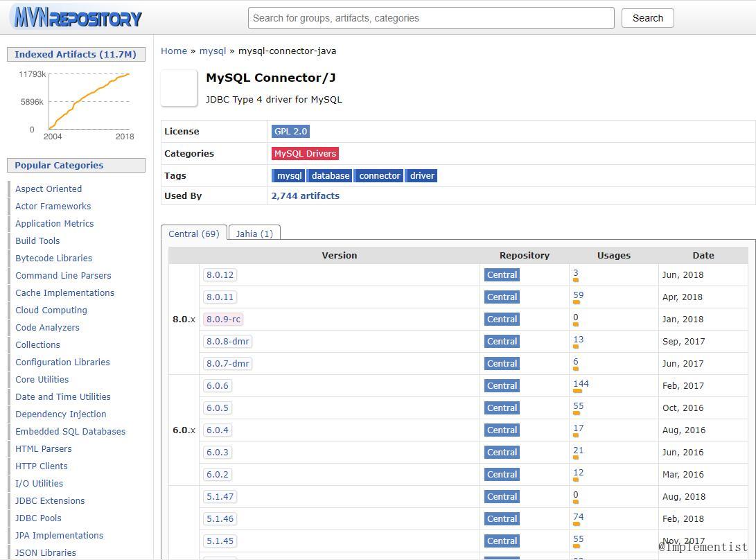
Task: Open the Code Analyzers category
Action: pos(47,328)
